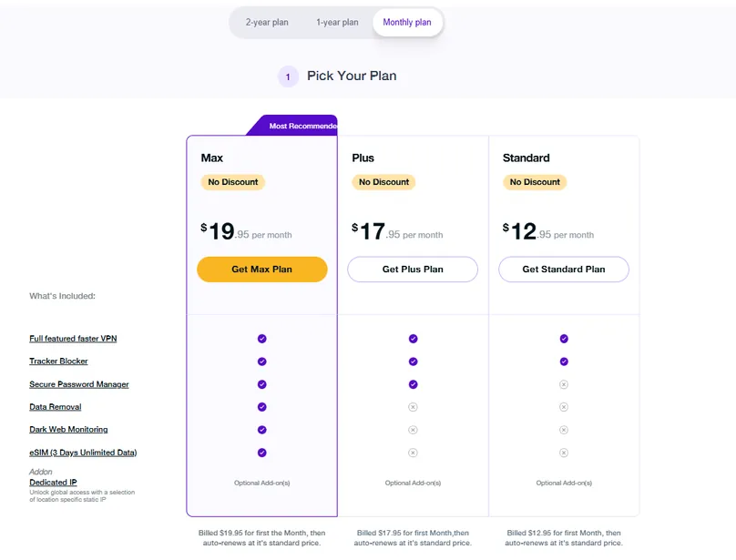Click the Get Standard Plan button
The width and height of the screenshot is (736, 560).
[x=564, y=269]
